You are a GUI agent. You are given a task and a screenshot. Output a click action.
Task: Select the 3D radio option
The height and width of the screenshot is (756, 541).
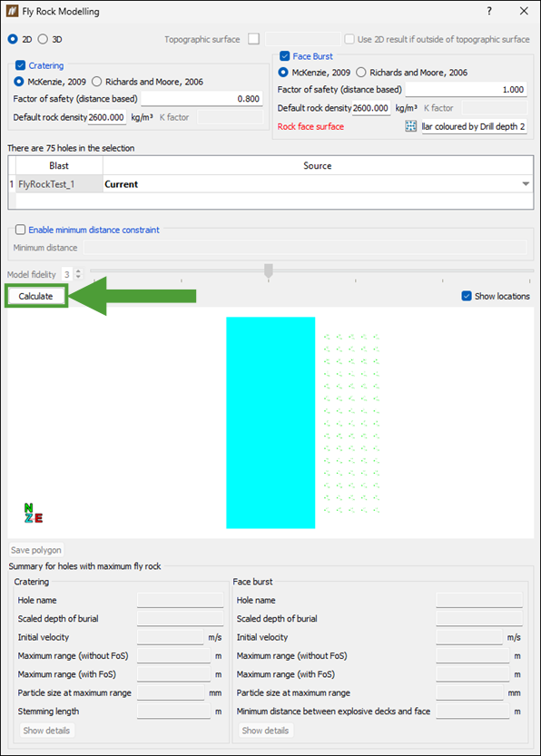click(x=43, y=39)
